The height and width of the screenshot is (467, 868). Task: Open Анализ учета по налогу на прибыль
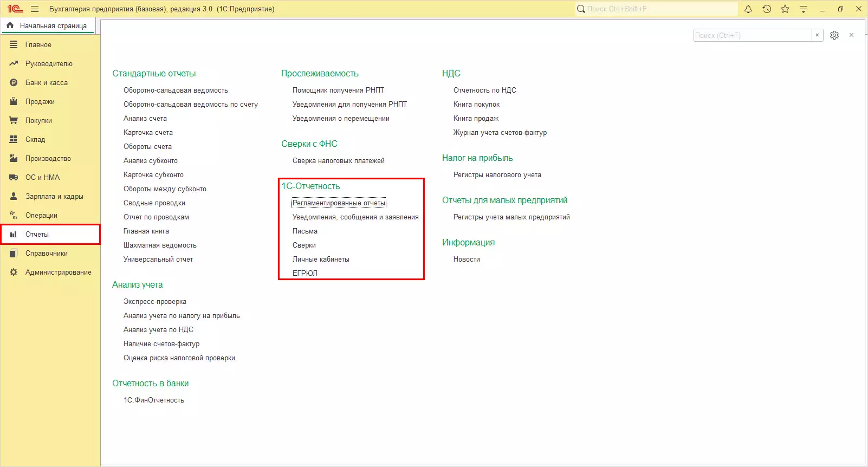182,315
